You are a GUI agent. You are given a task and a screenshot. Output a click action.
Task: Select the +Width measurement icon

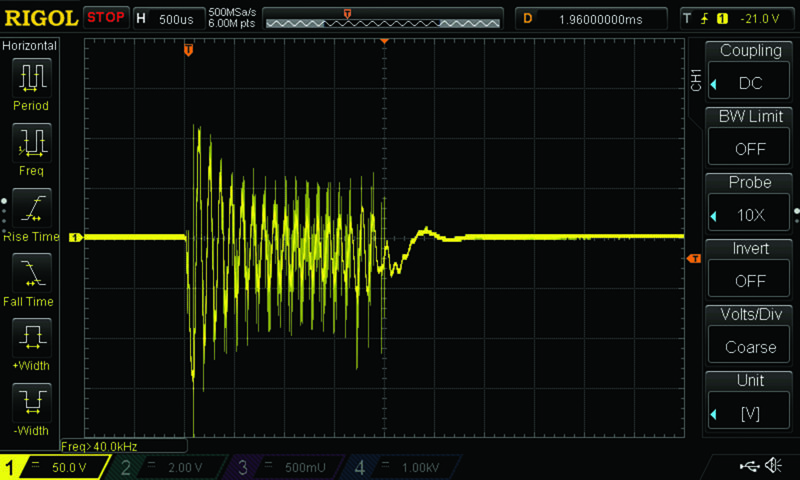30,338
